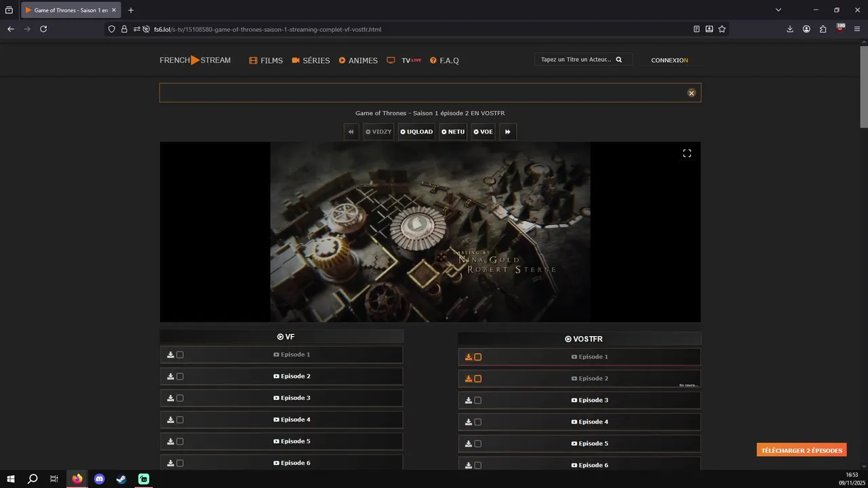Viewport: 868px width, 488px height.
Task: Open the extensions puzzle icon
Action: [x=823, y=29]
